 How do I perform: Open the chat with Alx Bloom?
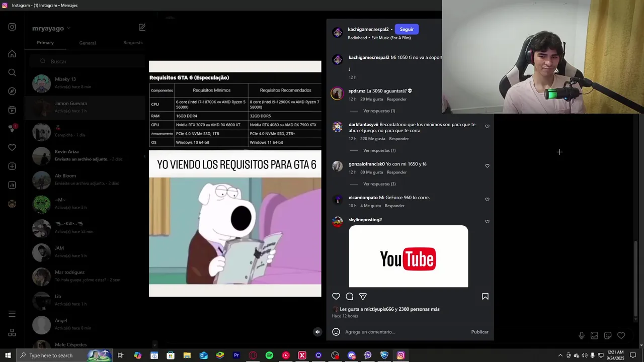pyautogui.click(x=85, y=179)
